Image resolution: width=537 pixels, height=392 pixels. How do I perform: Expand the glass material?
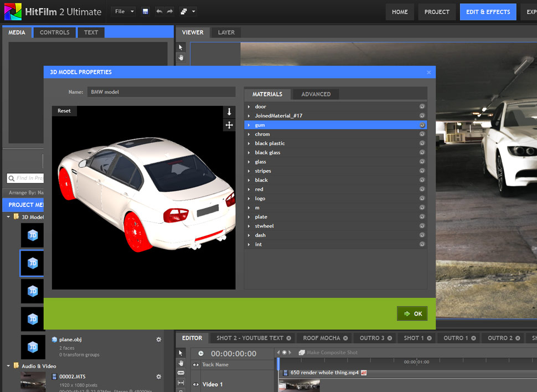tap(249, 162)
